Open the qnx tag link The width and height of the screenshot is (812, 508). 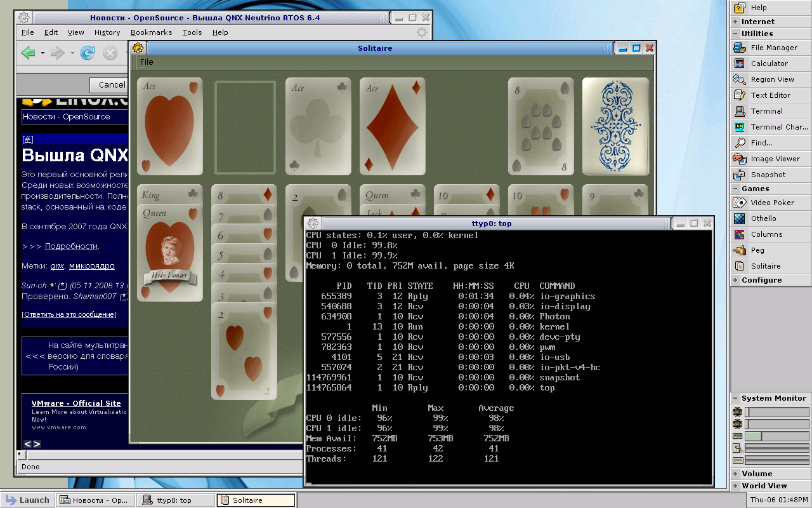(57, 266)
